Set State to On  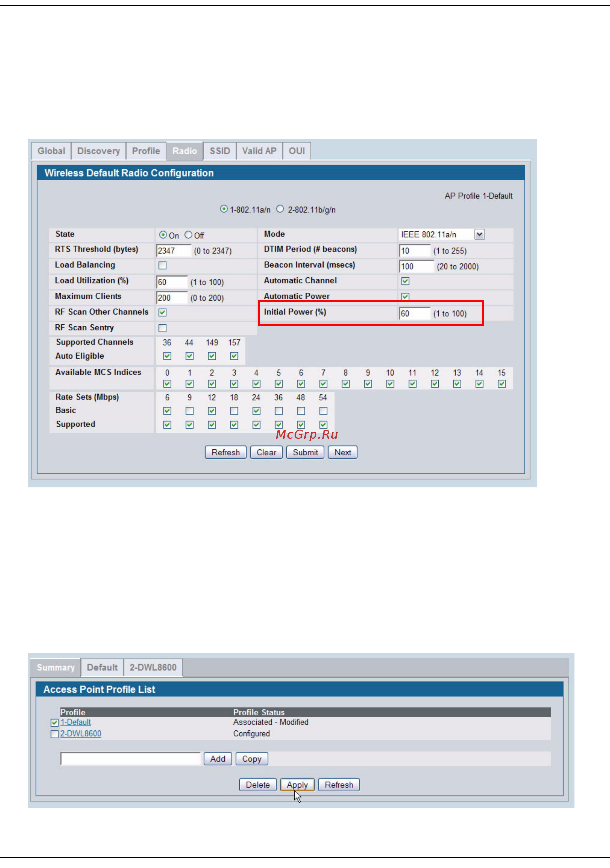[x=163, y=235]
